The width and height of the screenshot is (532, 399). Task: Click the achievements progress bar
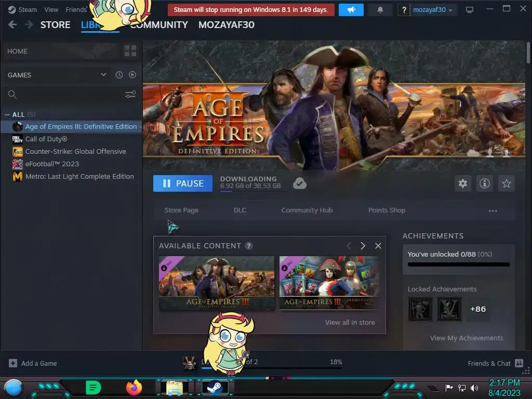pyautogui.click(x=459, y=264)
